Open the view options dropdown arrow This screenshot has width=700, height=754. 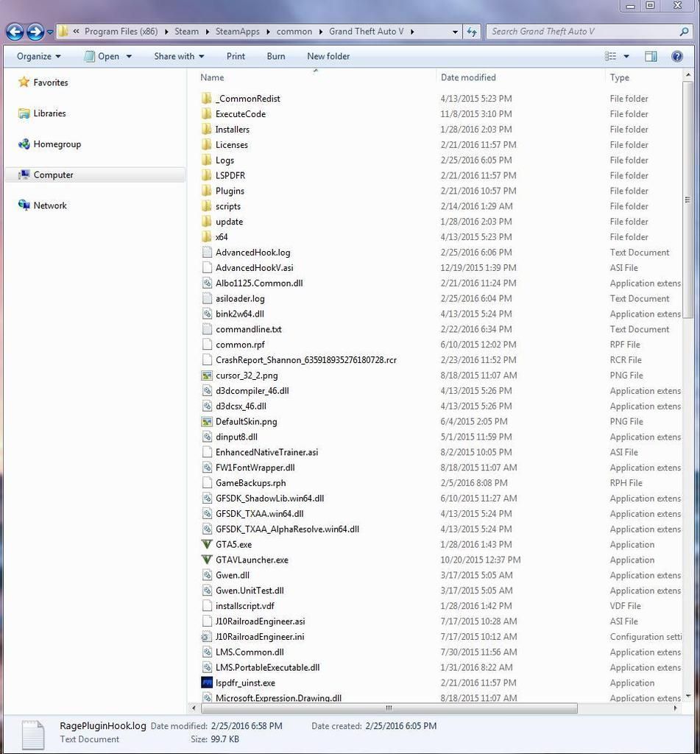click(x=626, y=56)
